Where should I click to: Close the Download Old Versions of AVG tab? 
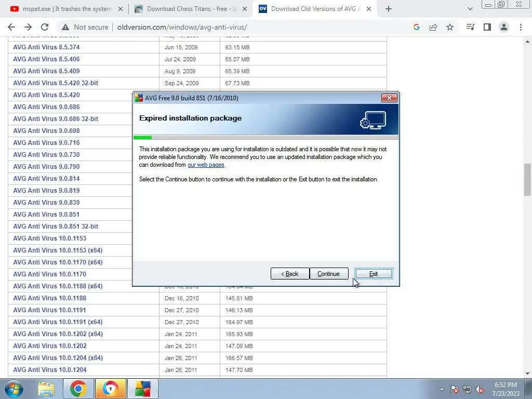click(x=369, y=9)
